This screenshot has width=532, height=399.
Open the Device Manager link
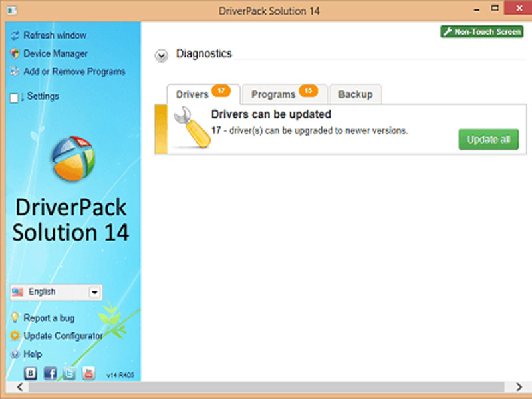pos(56,54)
